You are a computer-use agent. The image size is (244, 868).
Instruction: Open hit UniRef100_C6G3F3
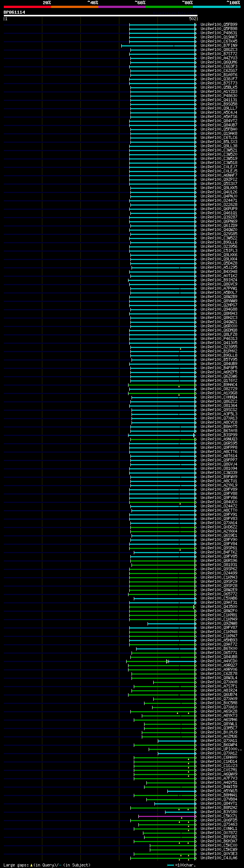coord(219,66)
